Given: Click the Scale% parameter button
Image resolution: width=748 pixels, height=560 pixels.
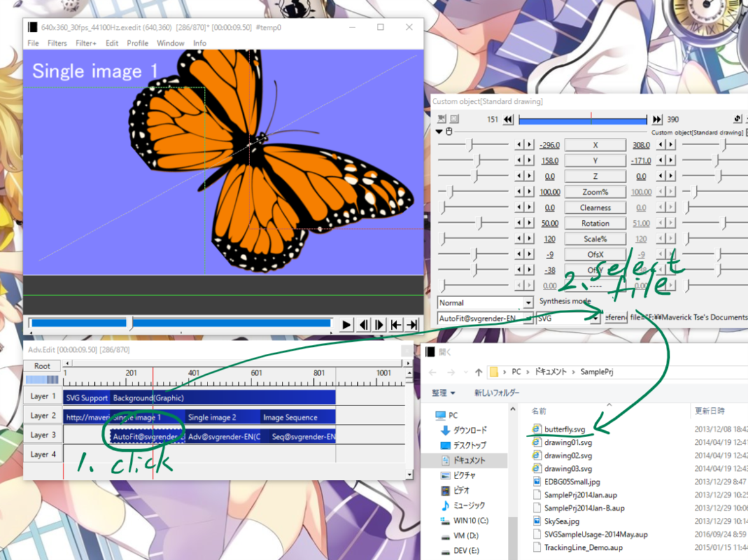Looking at the screenshot, I should (595, 239).
